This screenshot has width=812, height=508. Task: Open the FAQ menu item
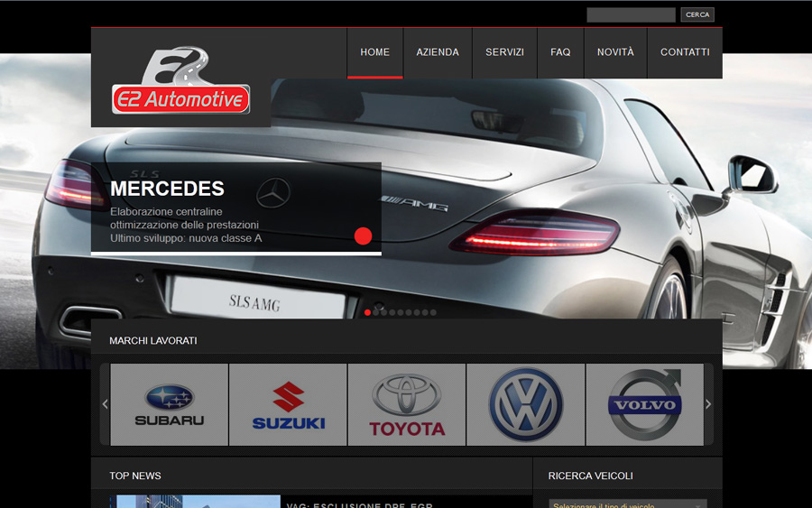pyautogui.click(x=560, y=52)
